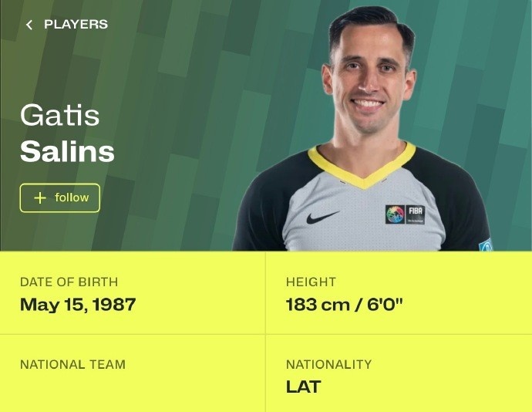This screenshot has width=532, height=412.
Task: Follow Gatis Salins with follow button
Action: click(x=60, y=198)
